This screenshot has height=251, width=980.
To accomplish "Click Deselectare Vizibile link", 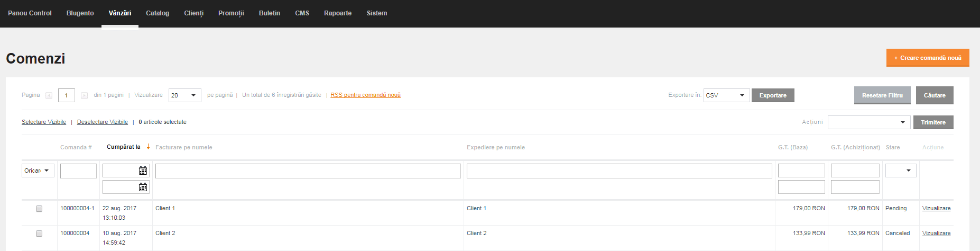I will (103, 122).
